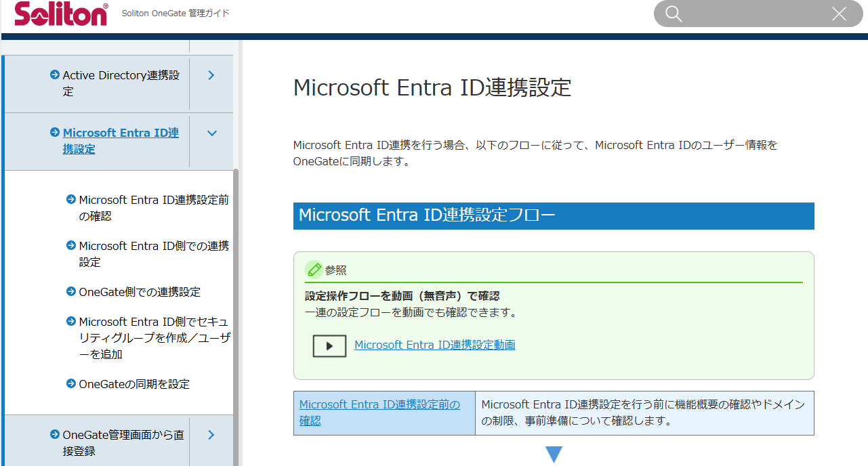Open Active Directory連携設定 in sidebar
This screenshot has width=868, height=466.
click(x=121, y=83)
